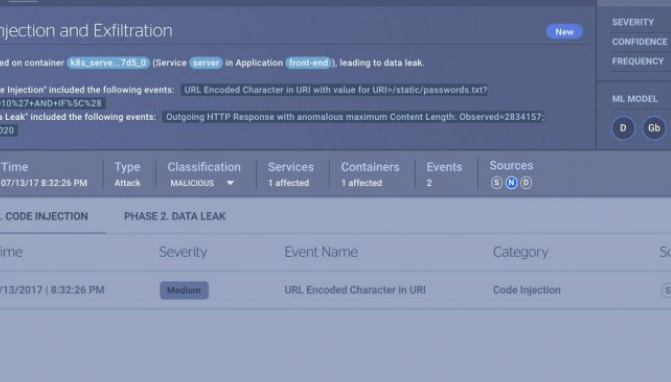Toggle the highlighted N source icon

click(511, 183)
